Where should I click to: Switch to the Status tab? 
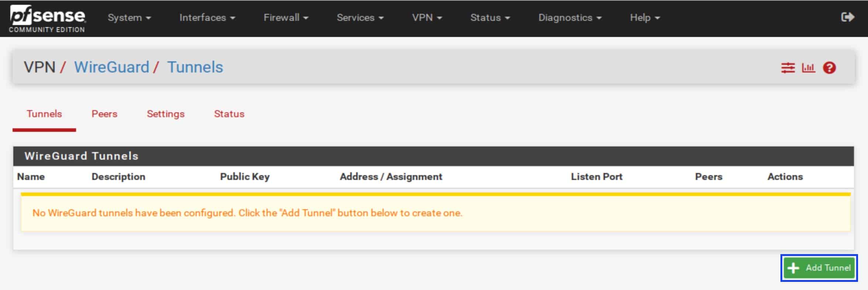(229, 114)
